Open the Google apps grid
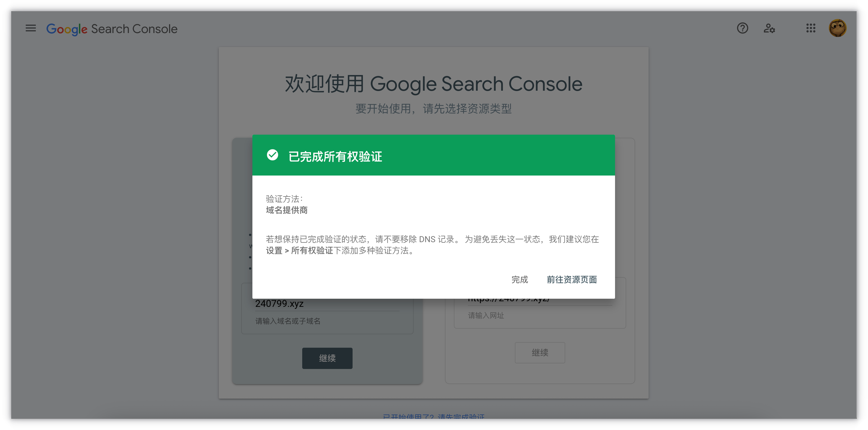Screen dimensions: 868x430 (811, 28)
